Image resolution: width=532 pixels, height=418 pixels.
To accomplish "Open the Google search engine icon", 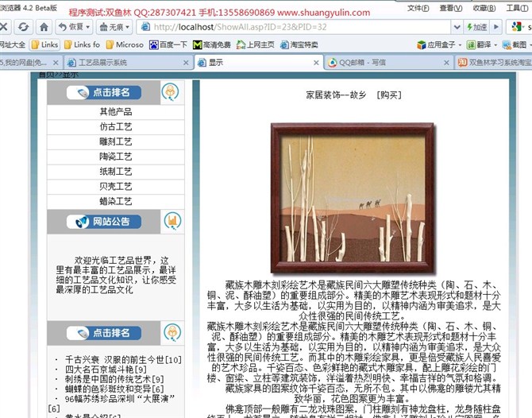I will (x=517, y=27).
